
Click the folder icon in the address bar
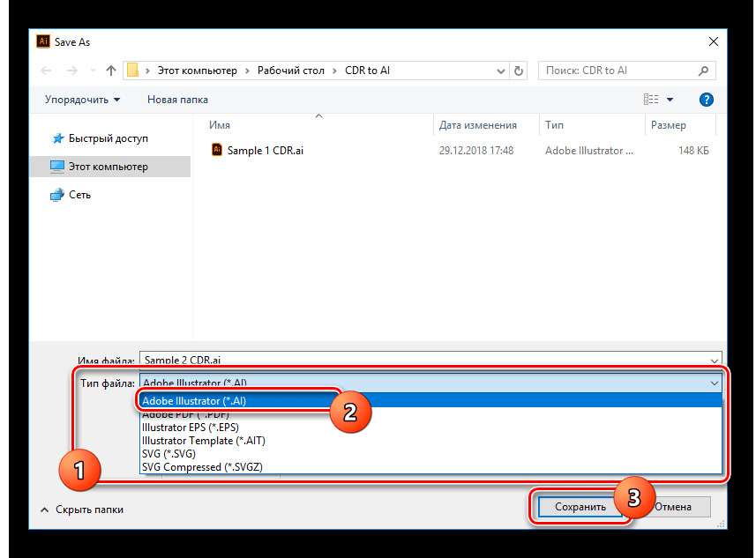pos(132,71)
